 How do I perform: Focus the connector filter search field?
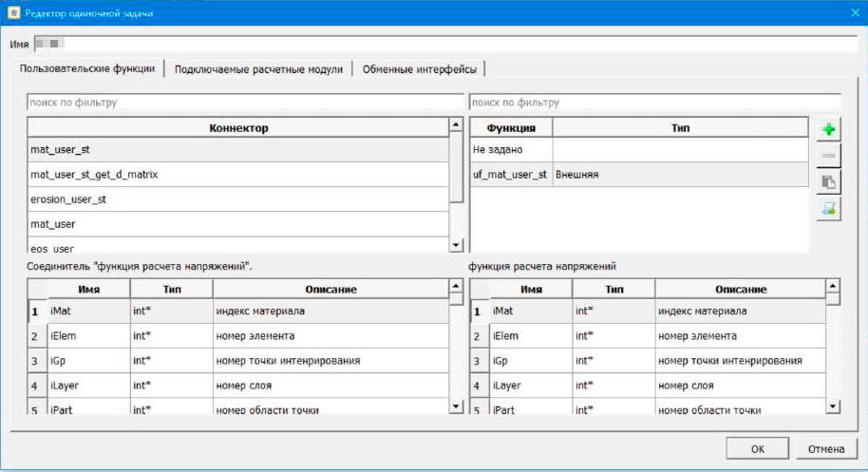(245, 103)
